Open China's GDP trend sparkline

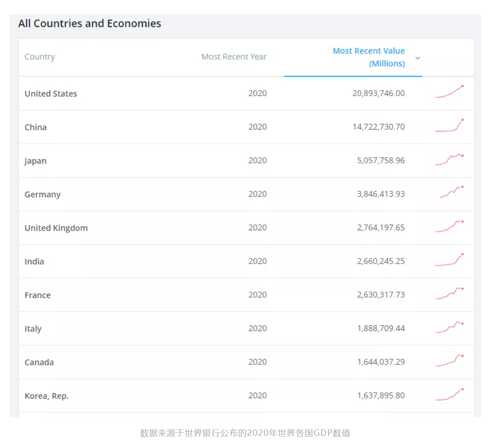[x=449, y=126]
